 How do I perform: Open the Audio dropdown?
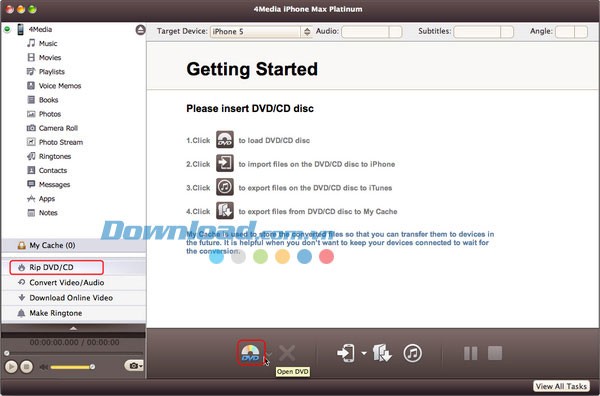pyautogui.click(x=372, y=31)
